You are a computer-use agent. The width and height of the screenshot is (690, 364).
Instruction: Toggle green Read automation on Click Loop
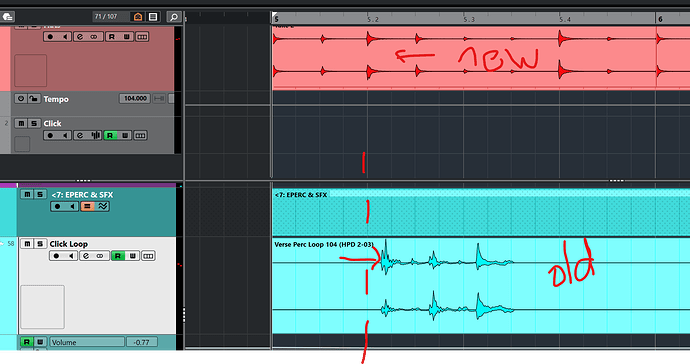point(118,256)
